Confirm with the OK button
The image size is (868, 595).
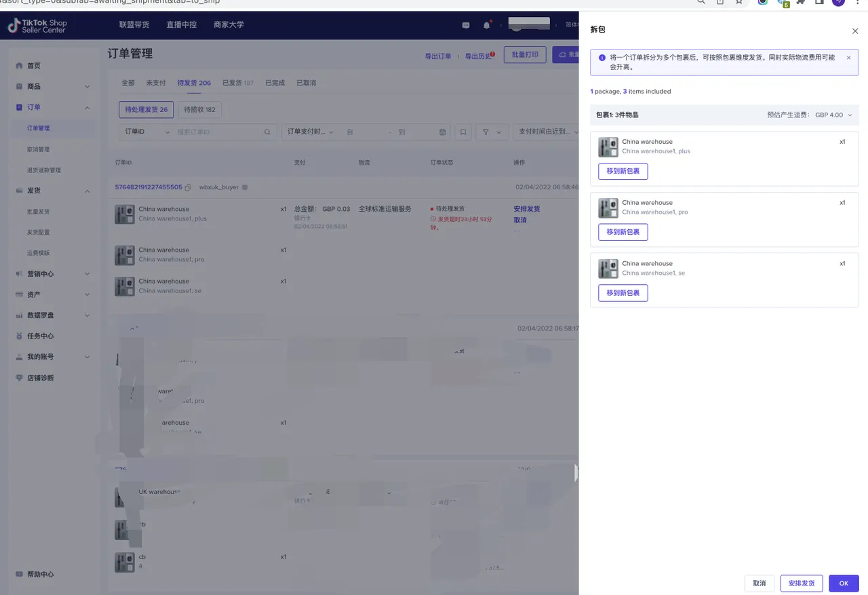point(843,583)
